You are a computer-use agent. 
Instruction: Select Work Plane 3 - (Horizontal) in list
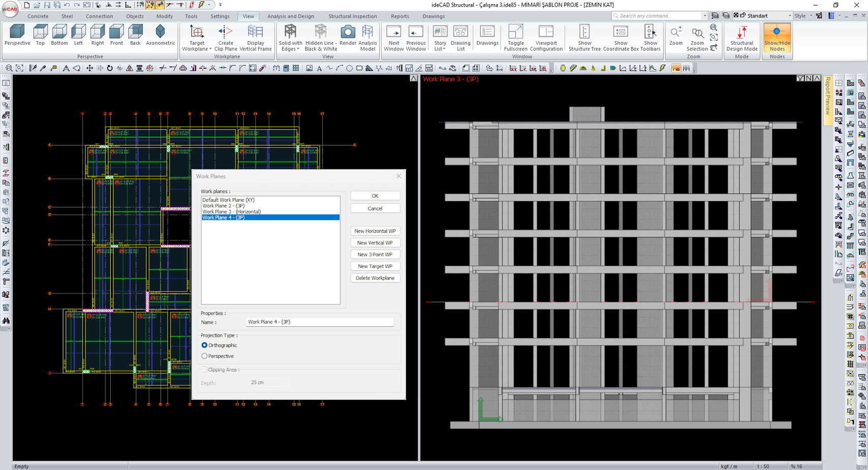point(232,212)
